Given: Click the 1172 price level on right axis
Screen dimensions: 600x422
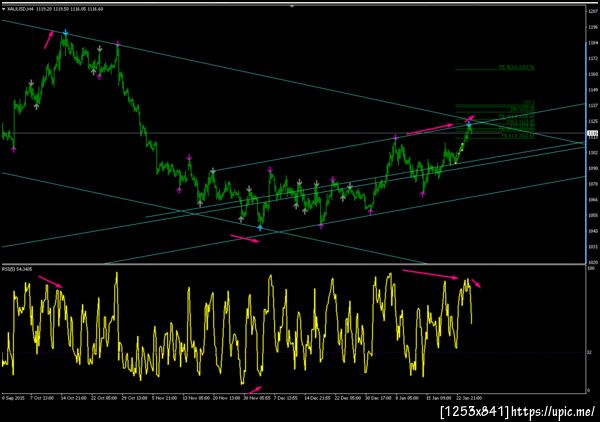Looking at the screenshot, I should tap(593, 59).
